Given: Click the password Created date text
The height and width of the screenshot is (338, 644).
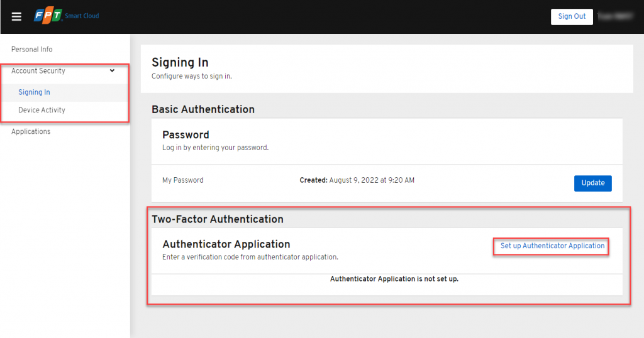Looking at the screenshot, I should click(357, 180).
